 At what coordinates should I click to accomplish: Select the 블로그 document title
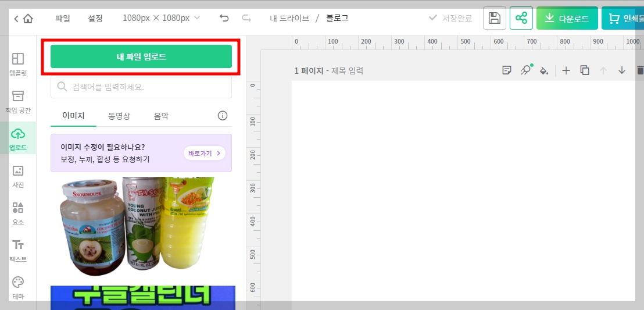(x=337, y=19)
